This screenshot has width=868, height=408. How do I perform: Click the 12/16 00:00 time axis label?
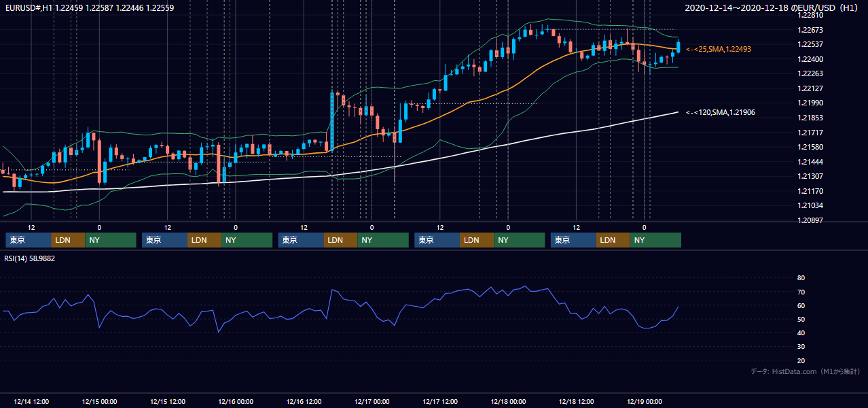236,401
